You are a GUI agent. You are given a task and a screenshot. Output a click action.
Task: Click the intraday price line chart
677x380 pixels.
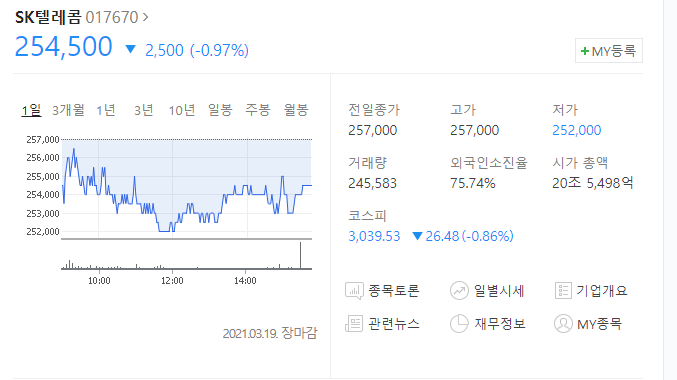click(x=187, y=189)
